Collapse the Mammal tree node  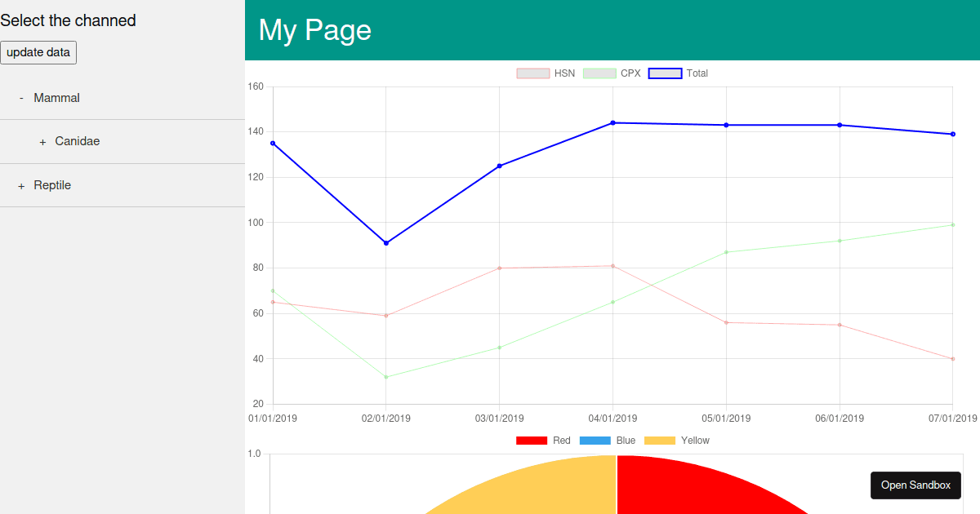coord(21,98)
